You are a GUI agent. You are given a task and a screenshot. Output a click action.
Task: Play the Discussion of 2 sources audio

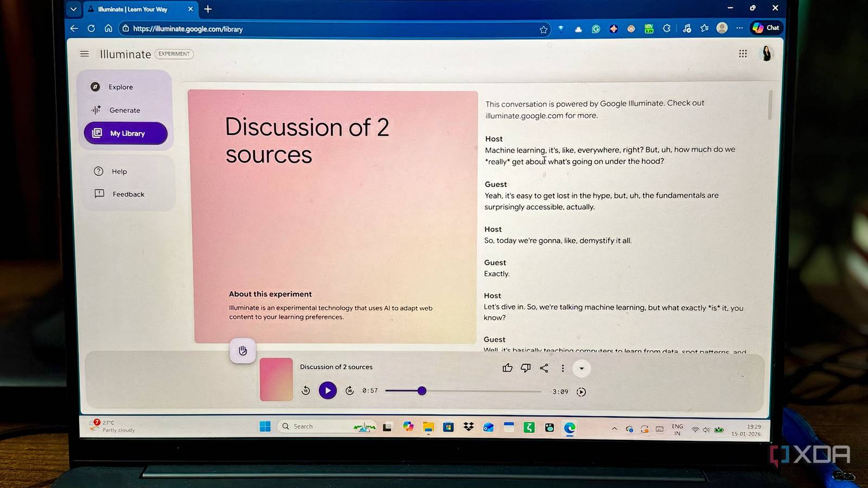tap(328, 390)
